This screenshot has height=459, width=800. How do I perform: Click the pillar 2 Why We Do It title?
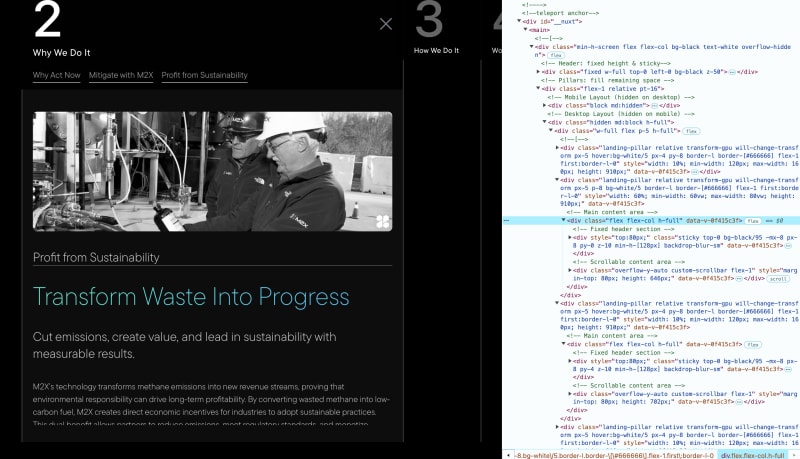61,53
